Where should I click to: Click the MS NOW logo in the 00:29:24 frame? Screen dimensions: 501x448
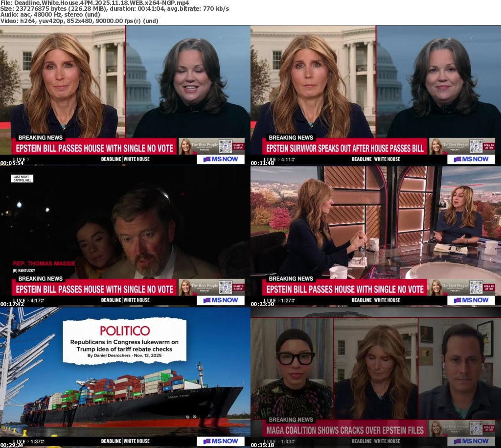tap(220, 441)
